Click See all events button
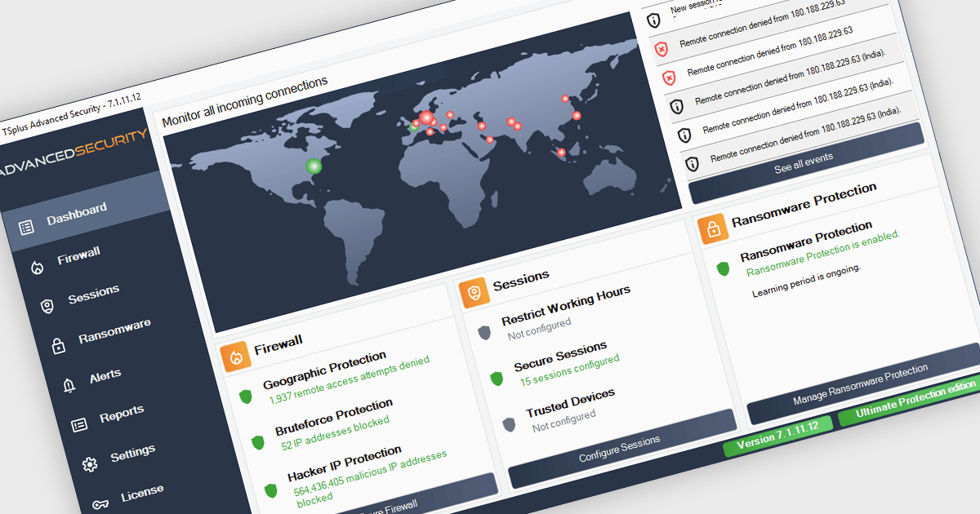 coord(807,163)
